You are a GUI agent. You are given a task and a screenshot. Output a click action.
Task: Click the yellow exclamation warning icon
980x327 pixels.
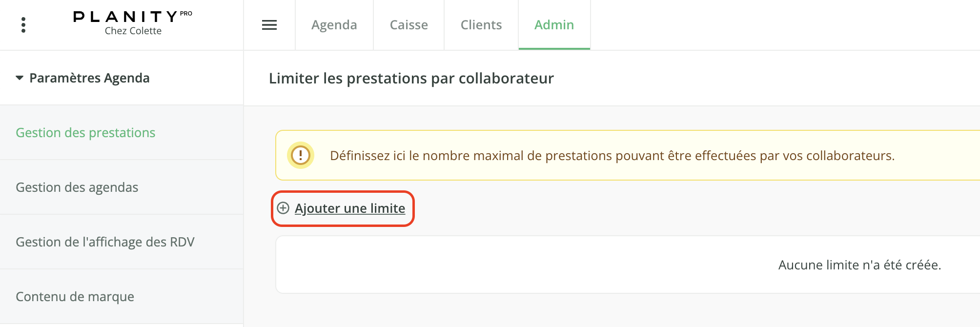[x=301, y=155]
